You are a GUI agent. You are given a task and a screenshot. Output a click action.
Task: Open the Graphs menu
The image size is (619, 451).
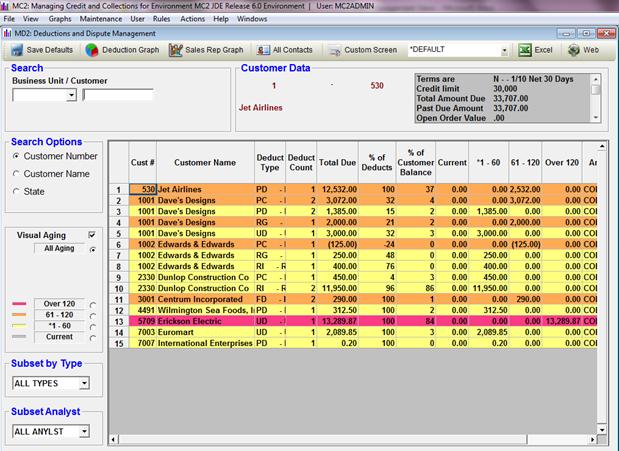[x=60, y=19]
